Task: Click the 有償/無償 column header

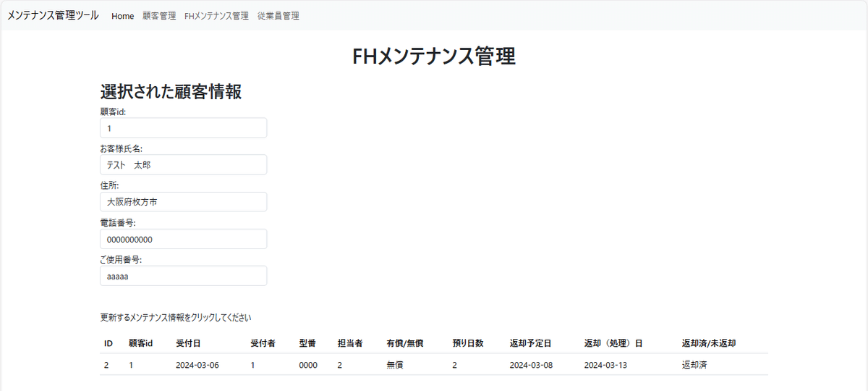Action: point(405,343)
